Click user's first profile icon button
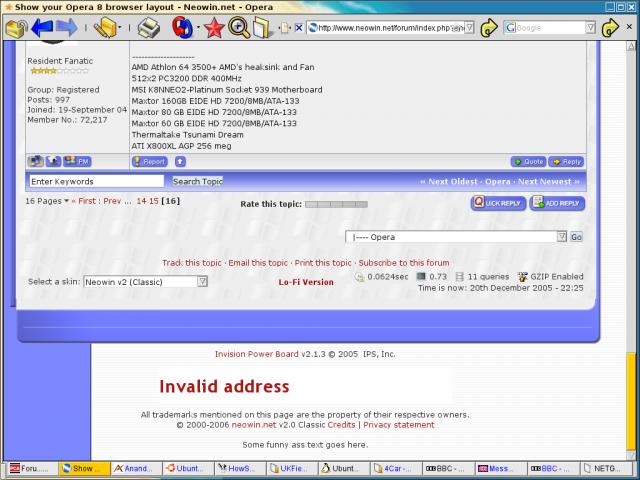This screenshot has height=480, width=640. [x=36, y=162]
